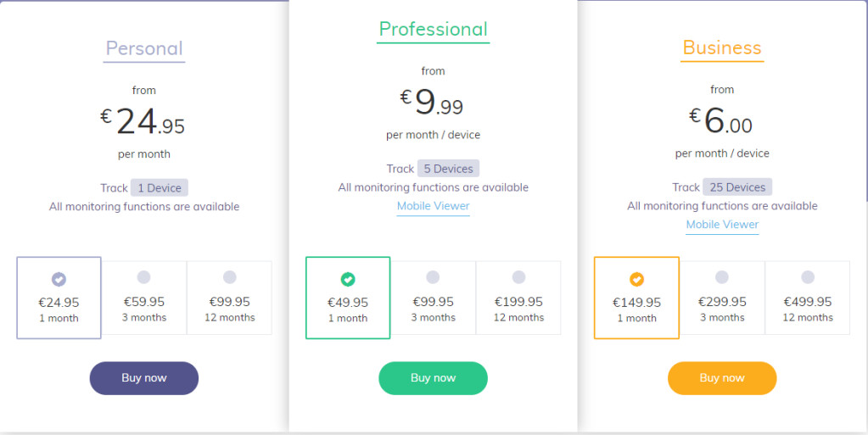Select Professional 1 month €49.95 option
The height and width of the screenshot is (435, 868).
pyautogui.click(x=348, y=297)
